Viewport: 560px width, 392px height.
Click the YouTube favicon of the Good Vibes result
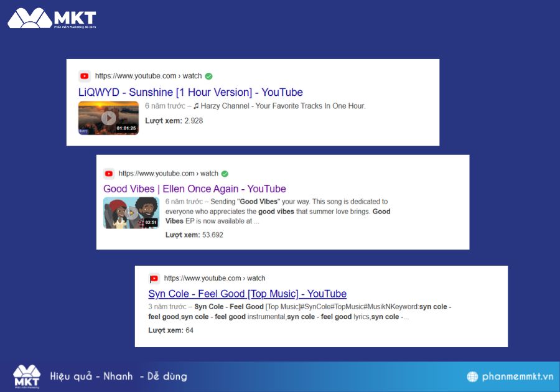coord(109,174)
